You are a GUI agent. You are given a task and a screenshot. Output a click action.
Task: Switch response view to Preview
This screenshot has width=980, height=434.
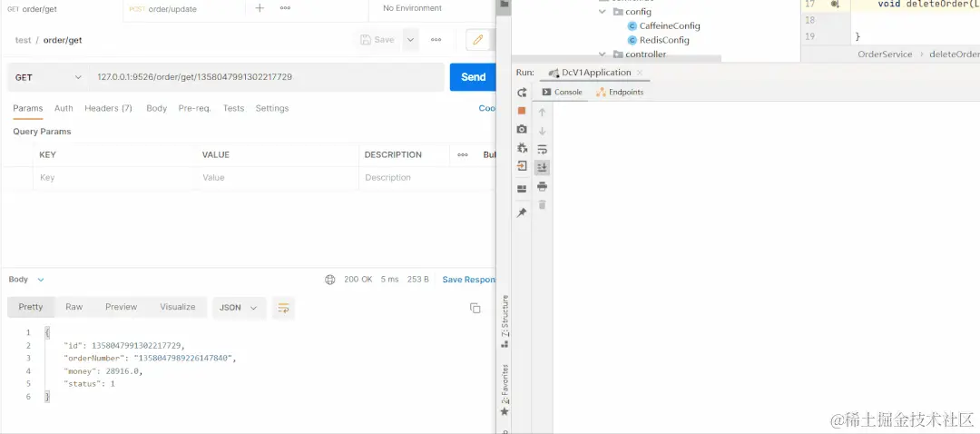[122, 307]
